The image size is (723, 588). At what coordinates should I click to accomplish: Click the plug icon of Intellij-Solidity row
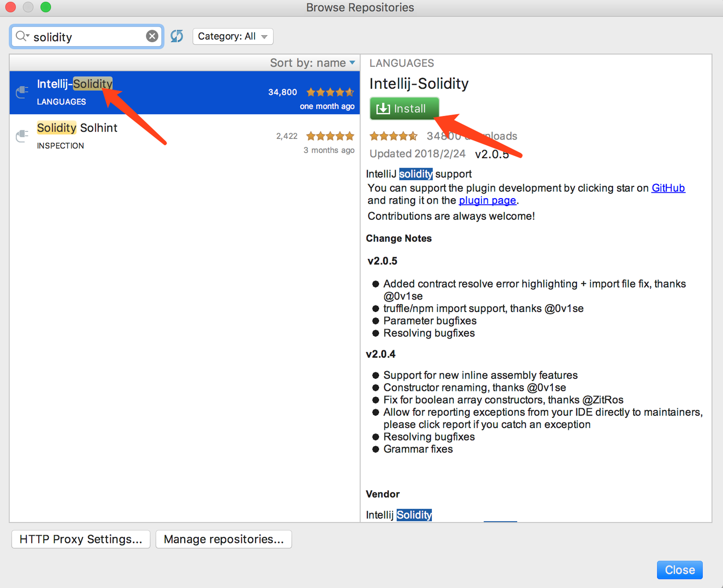pyautogui.click(x=22, y=92)
